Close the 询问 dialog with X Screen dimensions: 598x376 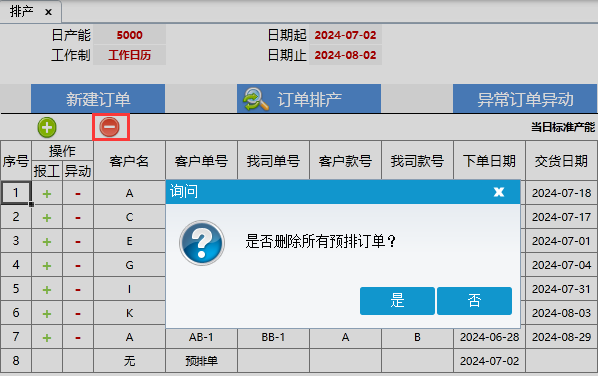pyautogui.click(x=499, y=191)
